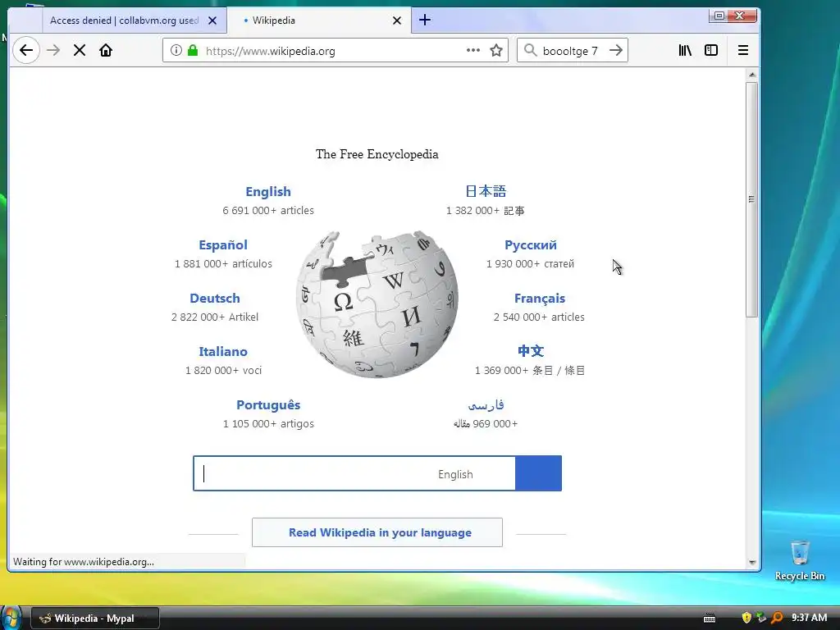The height and width of the screenshot is (630, 840).
Task: Open the home page icon
Action: point(106,50)
